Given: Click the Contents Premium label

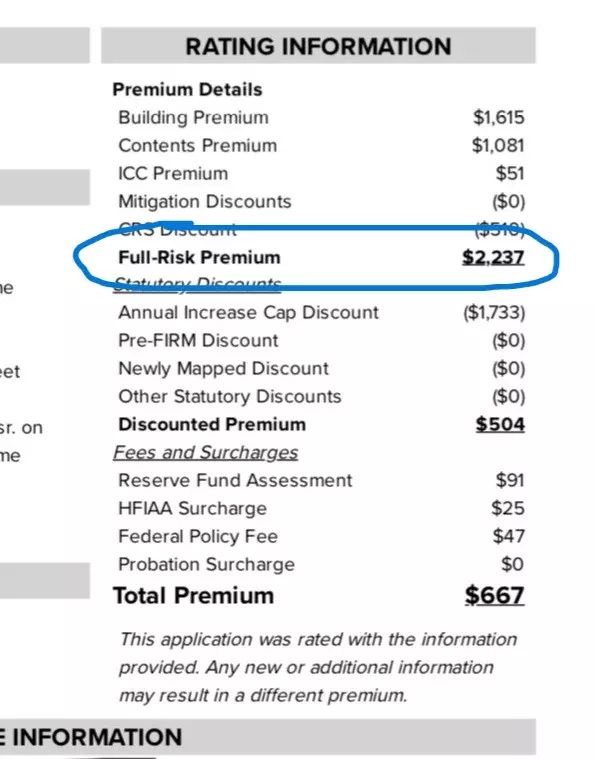Looking at the screenshot, I should 198,145.
